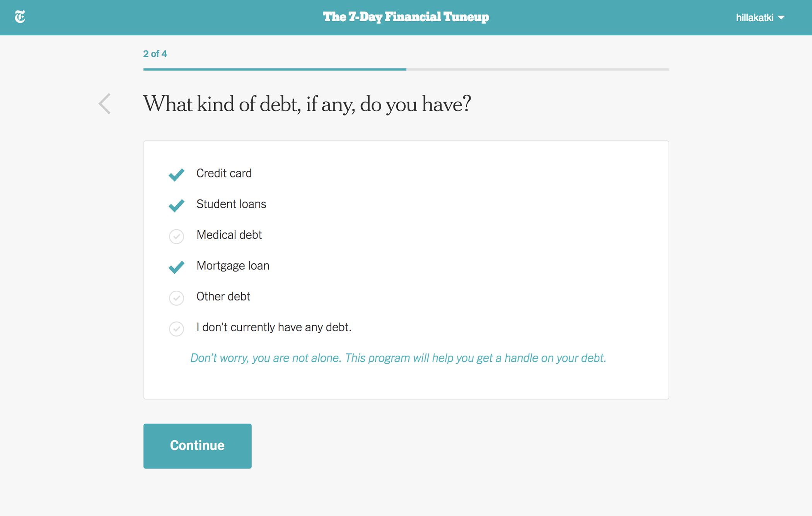Viewport: 812px width, 516px height.
Task: Click the "2 of 4" step indicator
Action: point(155,54)
